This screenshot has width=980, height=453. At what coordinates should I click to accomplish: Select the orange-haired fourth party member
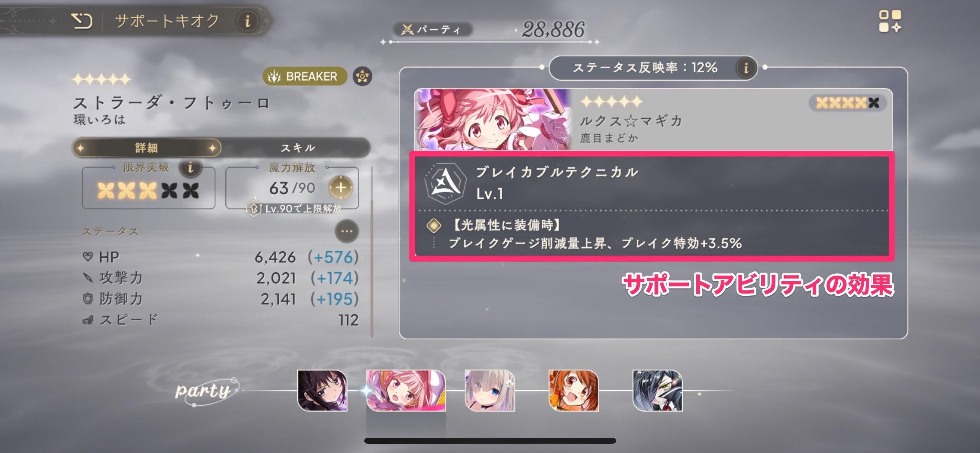point(574,390)
